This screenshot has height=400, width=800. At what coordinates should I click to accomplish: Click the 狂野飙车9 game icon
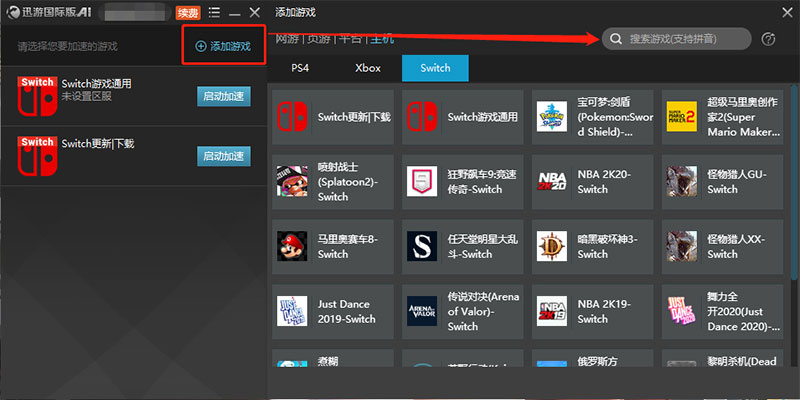[422, 181]
